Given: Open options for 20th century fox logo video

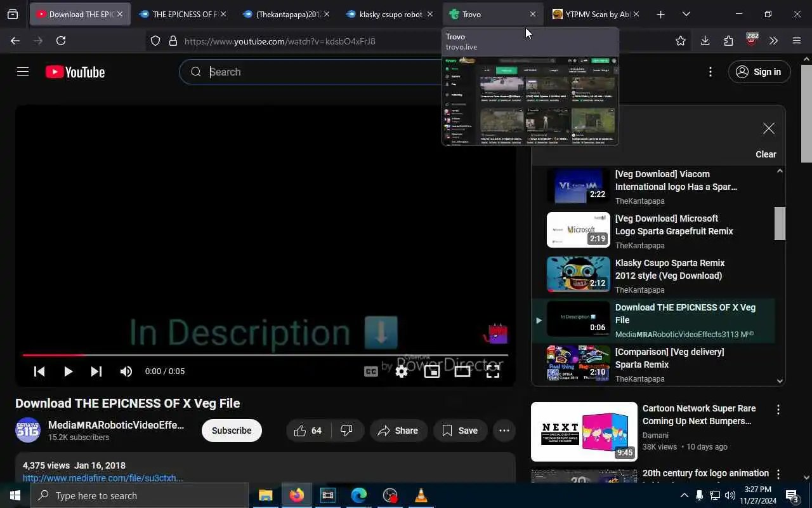Looking at the screenshot, I should tap(778, 475).
